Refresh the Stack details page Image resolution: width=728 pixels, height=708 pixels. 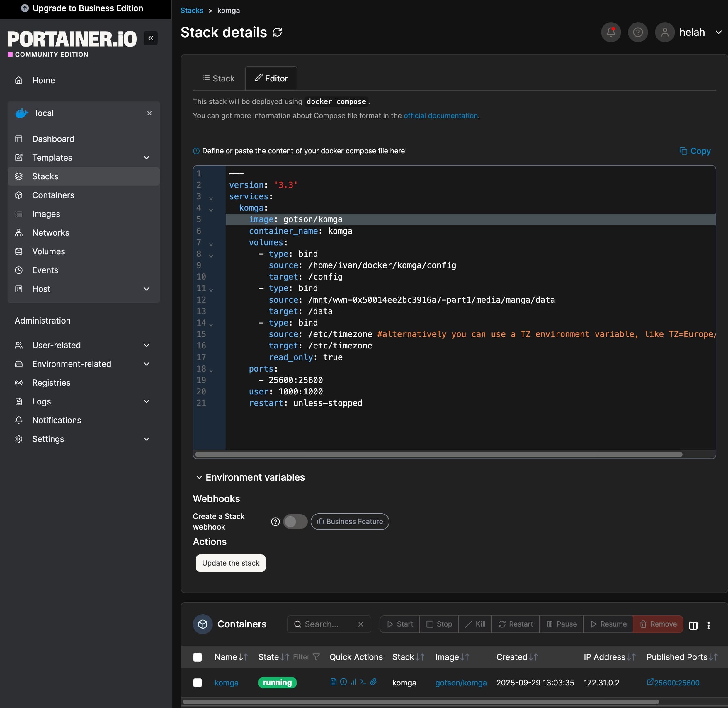(277, 32)
